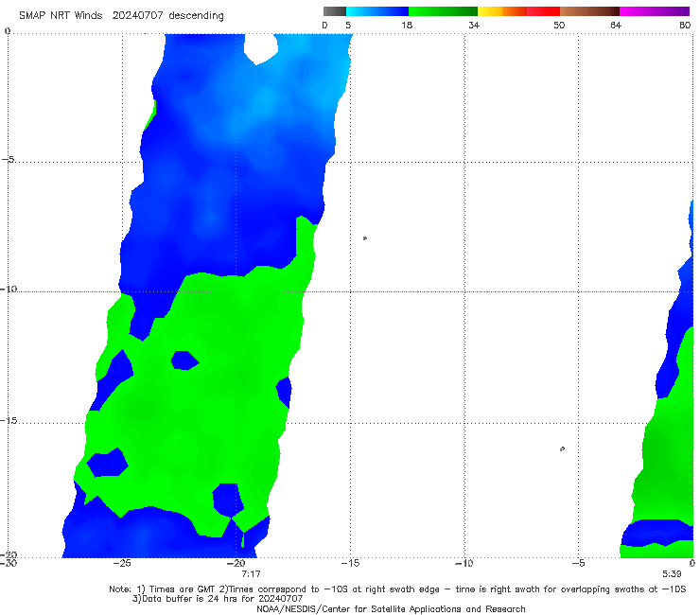
Task: Click the small island marker near latitude -8
Action: [x=365, y=238]
